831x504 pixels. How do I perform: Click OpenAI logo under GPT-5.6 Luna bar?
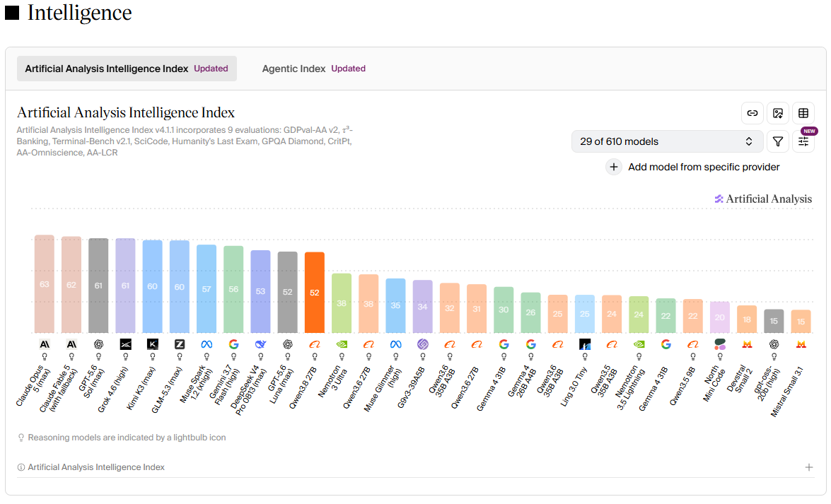288,344
